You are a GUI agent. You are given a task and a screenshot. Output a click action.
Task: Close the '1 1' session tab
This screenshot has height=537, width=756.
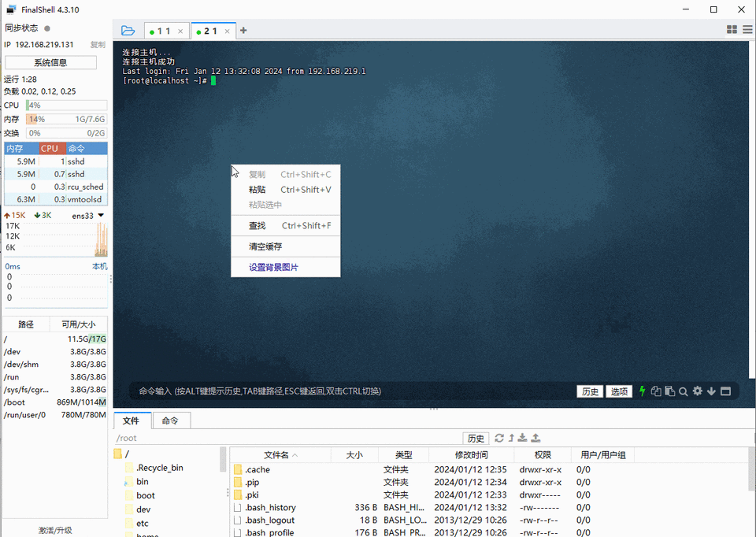pyautogui.click(x=180, y=31)
